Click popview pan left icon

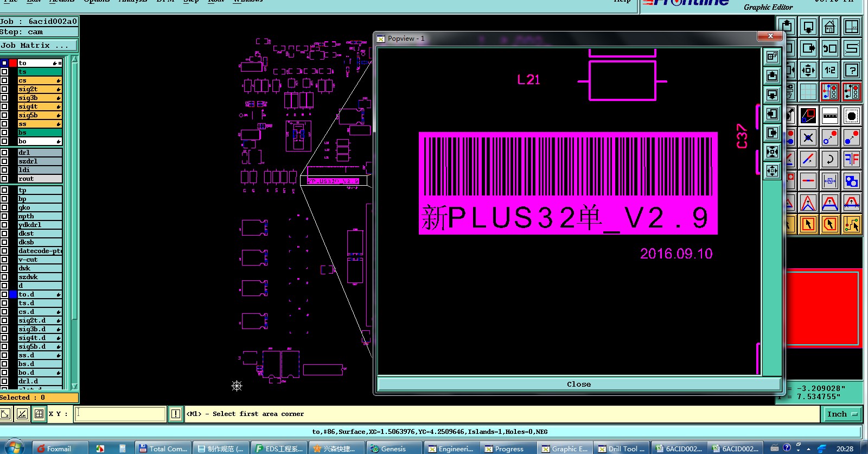click(772, 113)
